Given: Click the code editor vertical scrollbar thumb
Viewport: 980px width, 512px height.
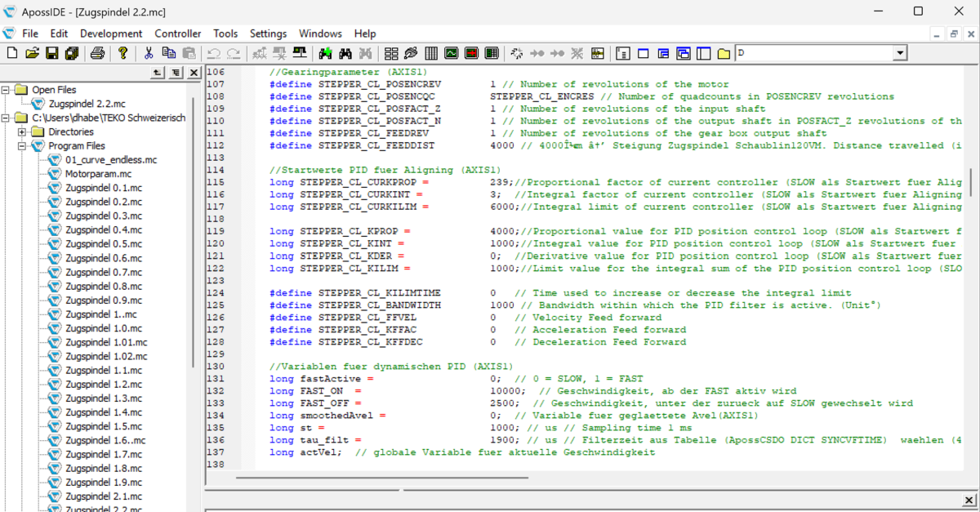Looking at the screenshot, I should (x=971, y=183).
